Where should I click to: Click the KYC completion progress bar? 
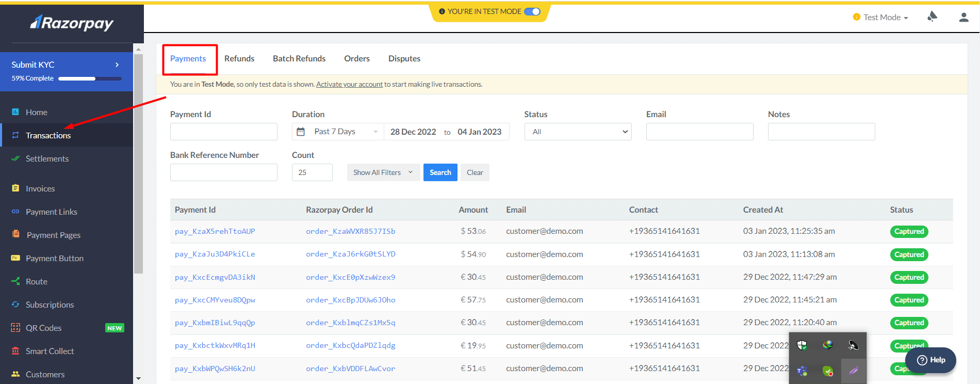point(90,78)
